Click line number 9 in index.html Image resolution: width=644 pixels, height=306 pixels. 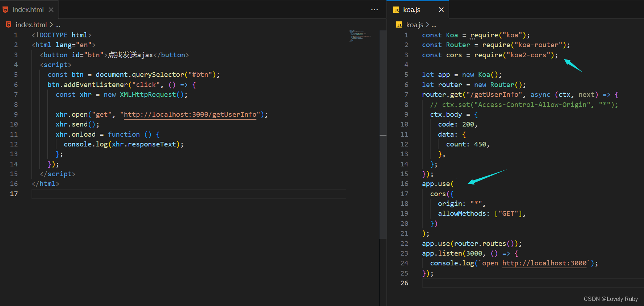click(16, 115)
